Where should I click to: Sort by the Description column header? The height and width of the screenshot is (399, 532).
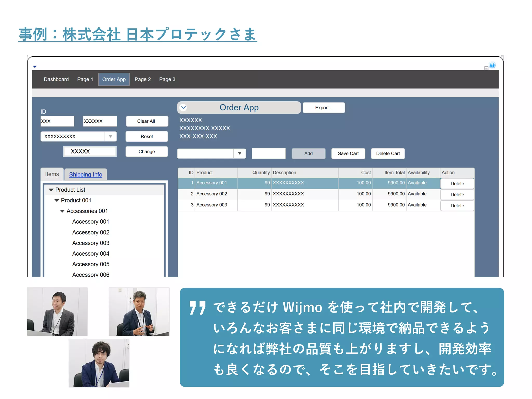[305, 172]
